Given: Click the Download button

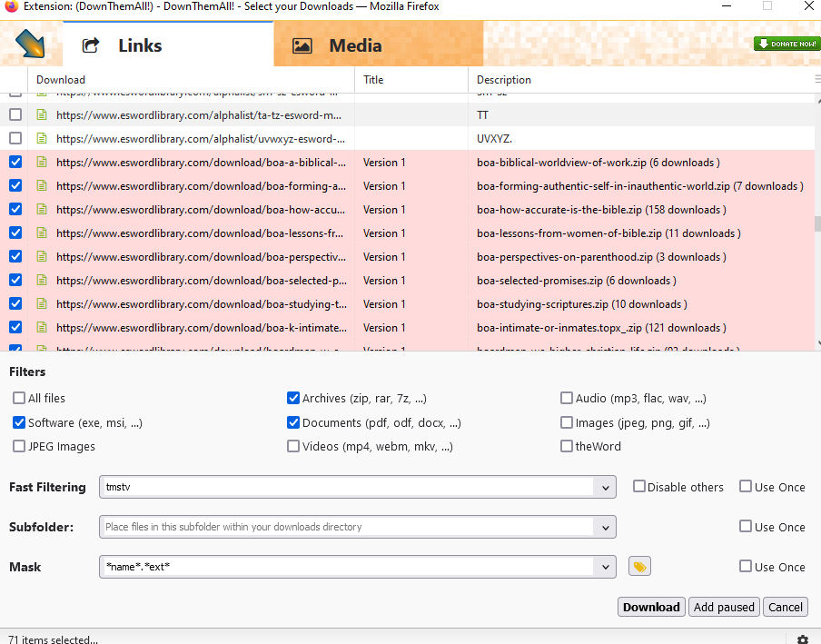Looking at the screenshot, I should (651, 607).
